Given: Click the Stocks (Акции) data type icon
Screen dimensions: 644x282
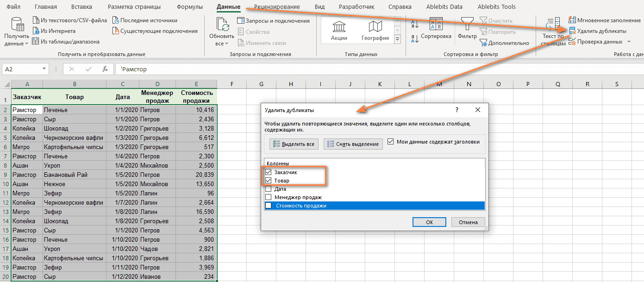Looking at the screenshot, I should coord(339,27).
